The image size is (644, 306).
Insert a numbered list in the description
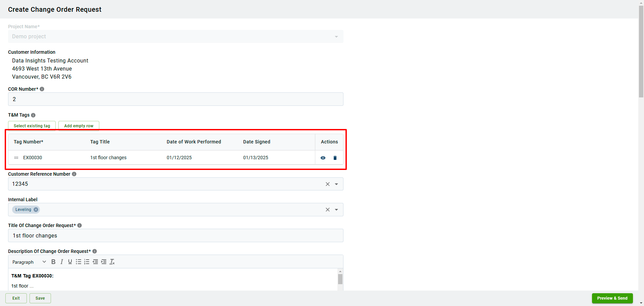click(x=87, y=262)
